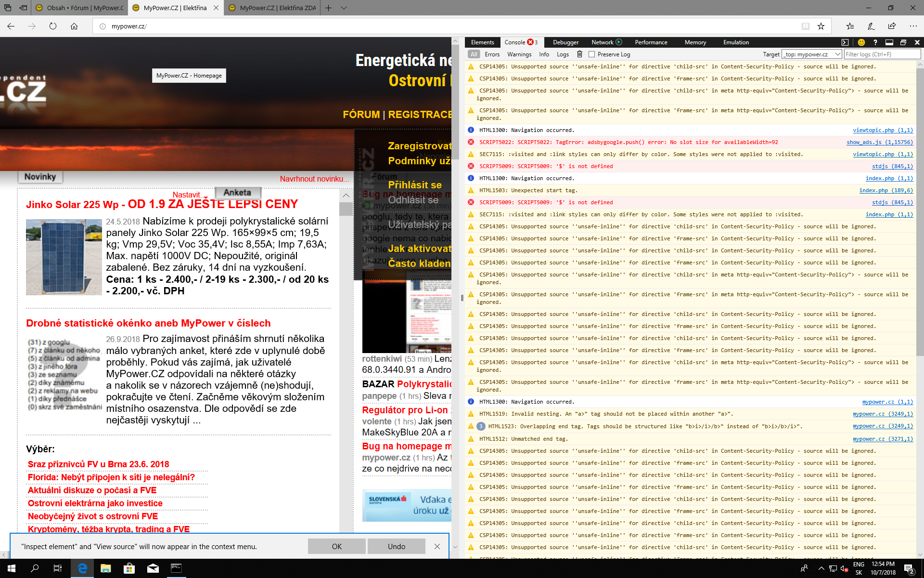The height and width of the screenshot is (578, 924).
Task: Click the console vertical scrollbar
Action: tap(920, 212)
